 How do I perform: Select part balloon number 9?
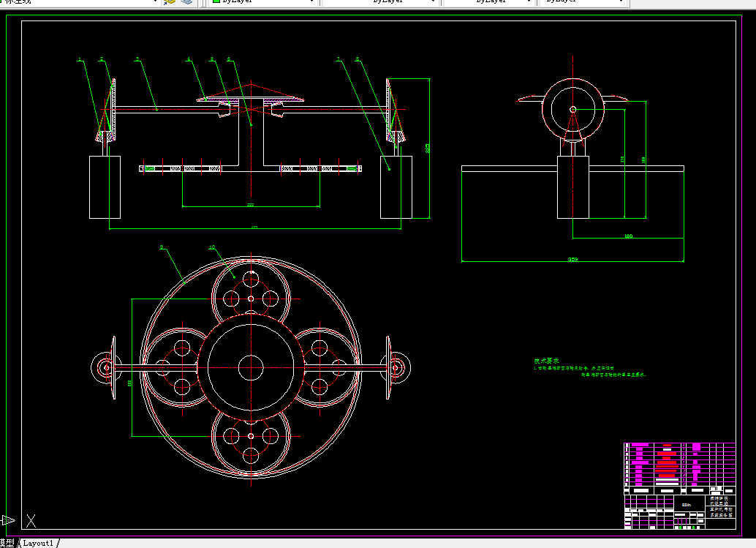(162, 247)
